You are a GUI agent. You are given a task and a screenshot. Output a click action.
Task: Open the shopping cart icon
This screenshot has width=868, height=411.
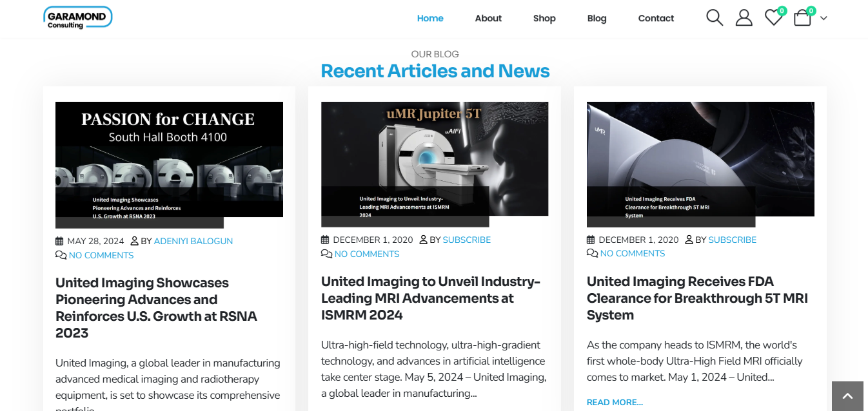coord(803,17)
